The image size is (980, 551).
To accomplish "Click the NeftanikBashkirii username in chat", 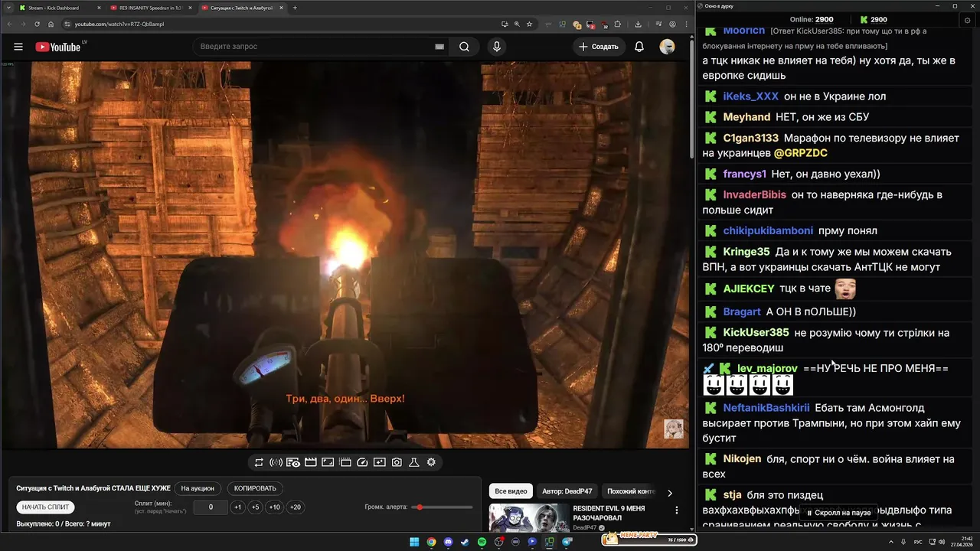I will click(x=766, y=408).
